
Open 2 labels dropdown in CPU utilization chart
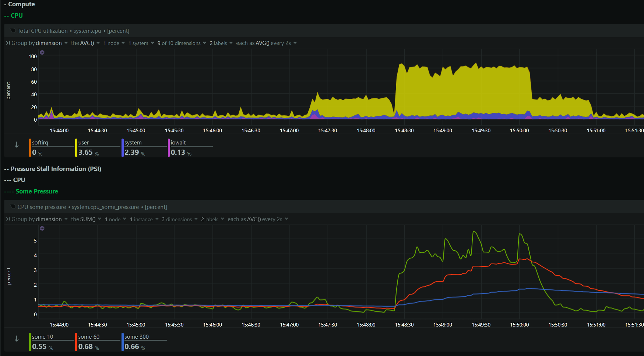221,43
